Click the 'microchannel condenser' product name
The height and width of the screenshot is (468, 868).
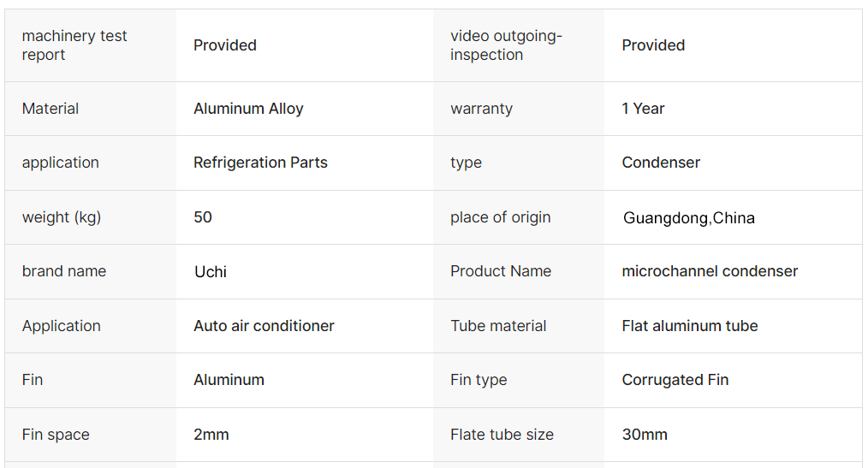710,271
